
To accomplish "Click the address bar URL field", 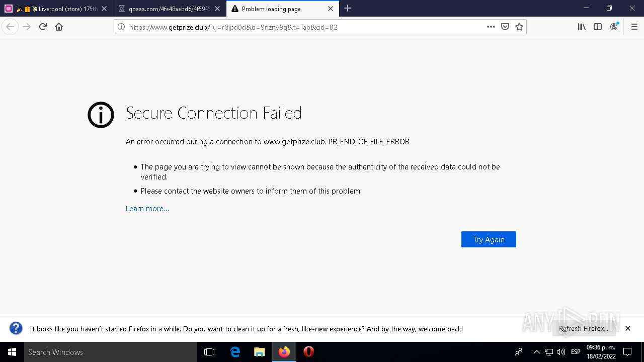I will [302, 27].
